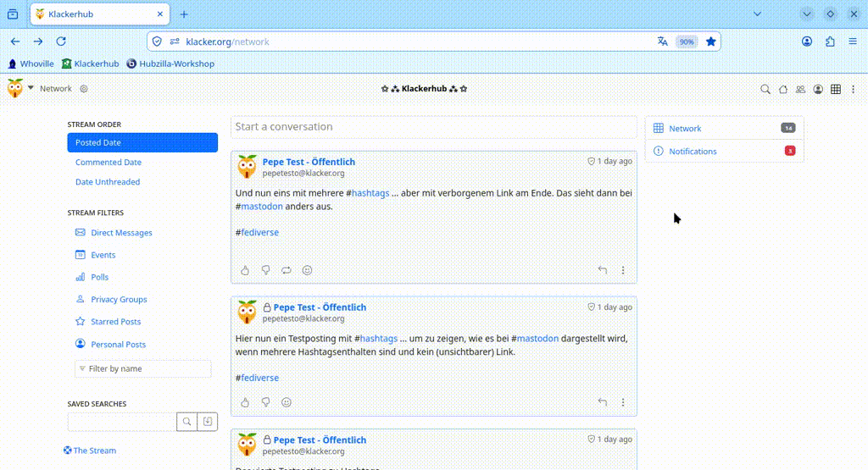Open the Polls stream filter
This screenshot has height=470, width=868.
point(100,277)
